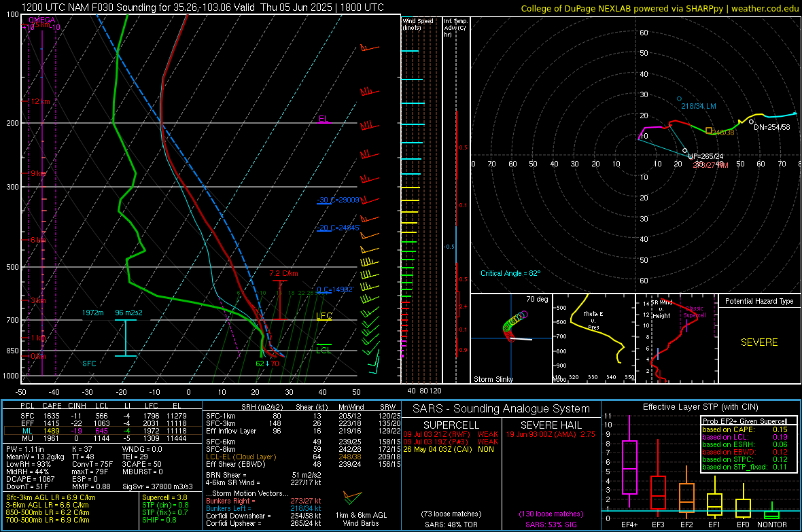Click the LCL label near 850 mb
This screenshot has width=802, height=532.
tap(324, 351)
